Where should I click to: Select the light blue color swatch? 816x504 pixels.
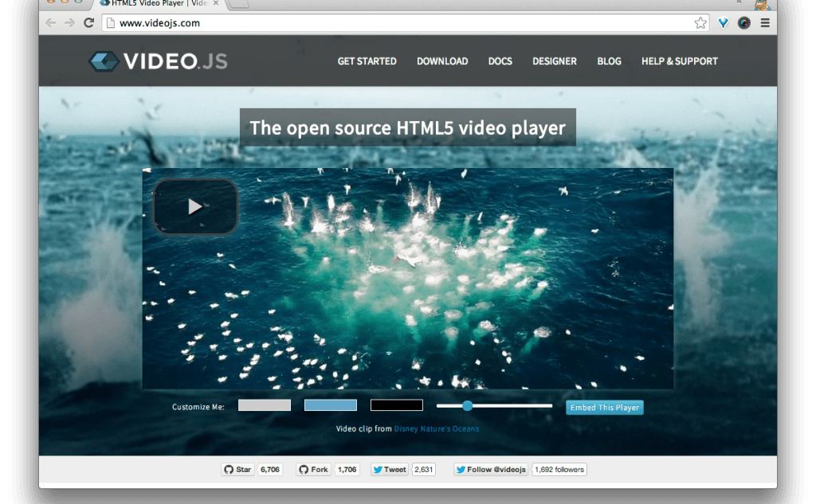click(x=330, y=404)
